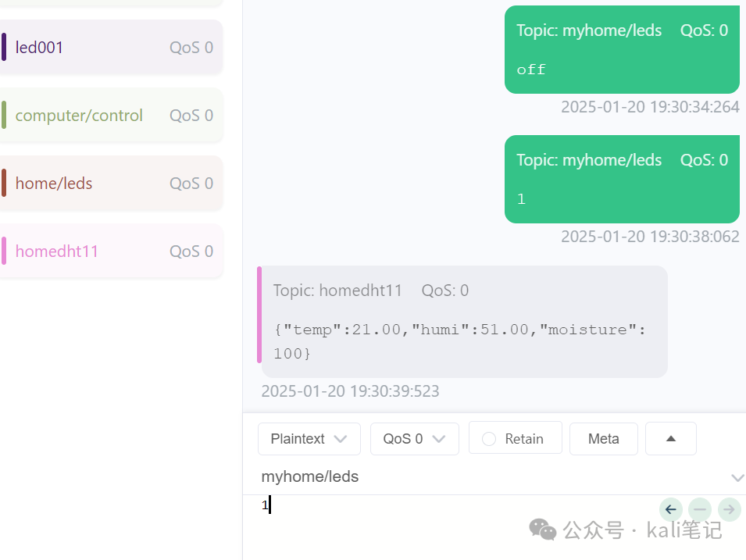Screen dimensions: 746x560
Task: Click the up-triangle button beside Meta
Action: pos(670,439)
